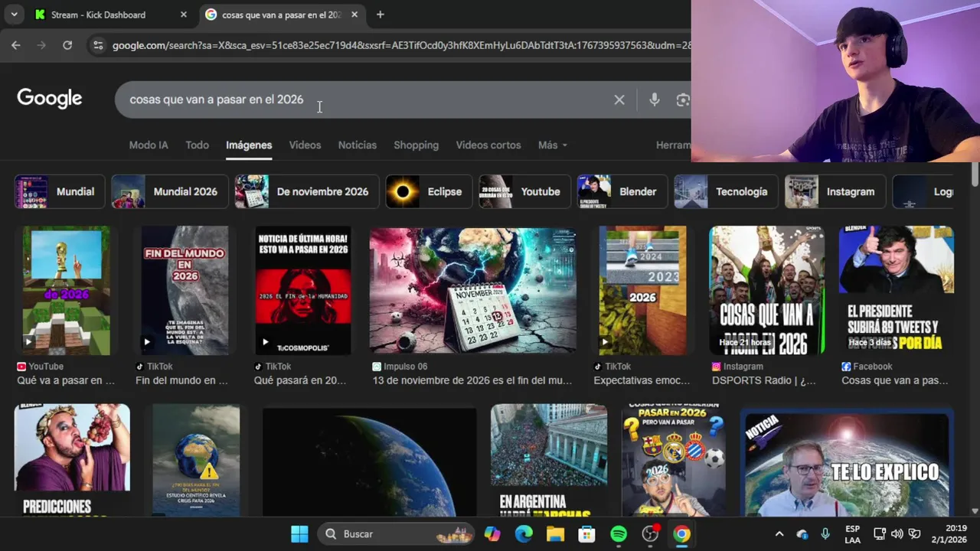
Task: Open the 'Fin del mundo en 2026' image
Action: point(185,290)
